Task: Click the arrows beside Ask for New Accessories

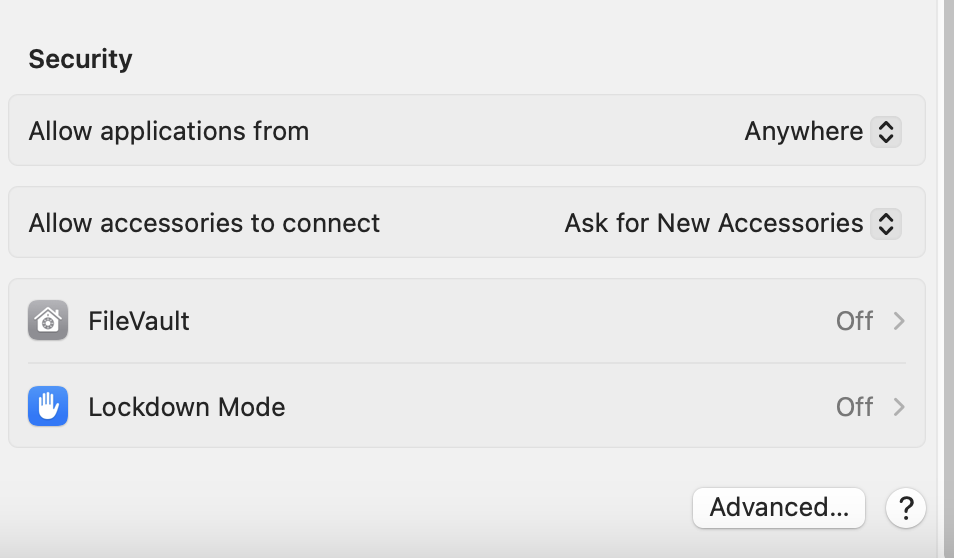Action: [886, 223]
